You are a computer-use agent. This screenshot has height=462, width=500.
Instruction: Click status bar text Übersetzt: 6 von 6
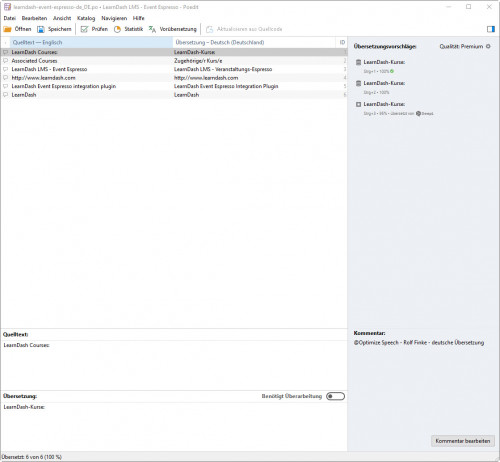32,457
